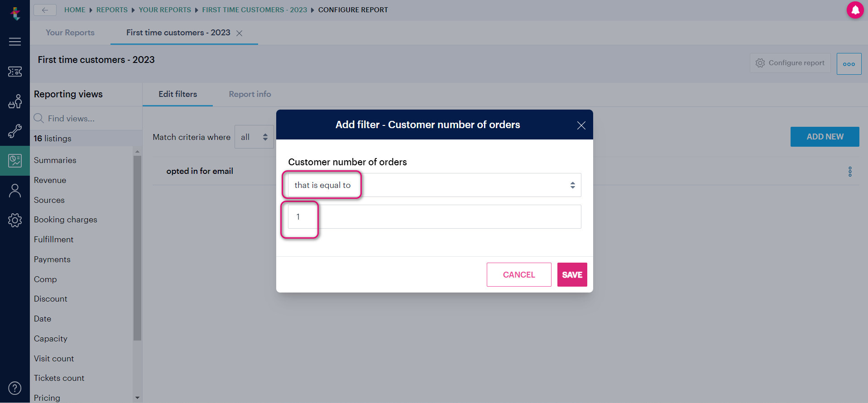Open the notifications bell
Viewport: 868px width, 403px height.
tap(855, 10)
